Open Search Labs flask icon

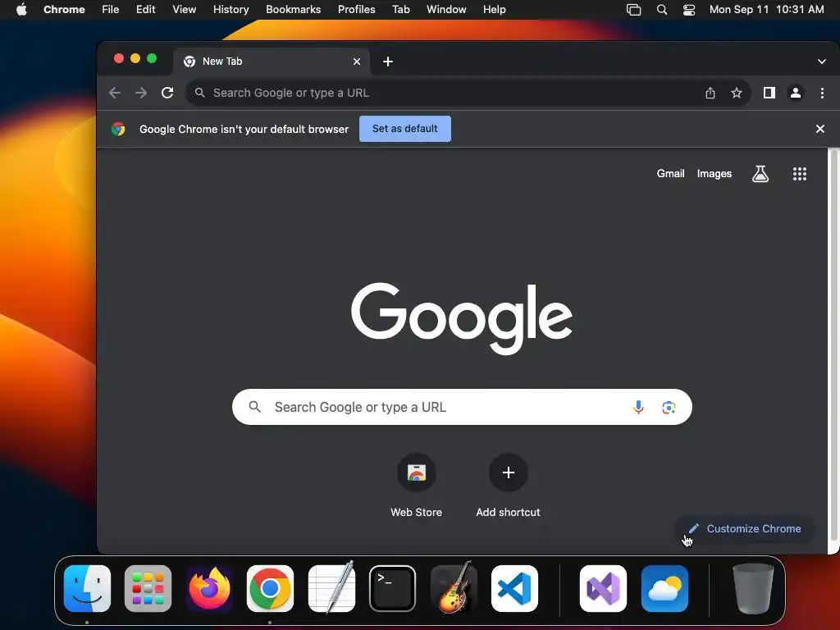tap(760, 174)
